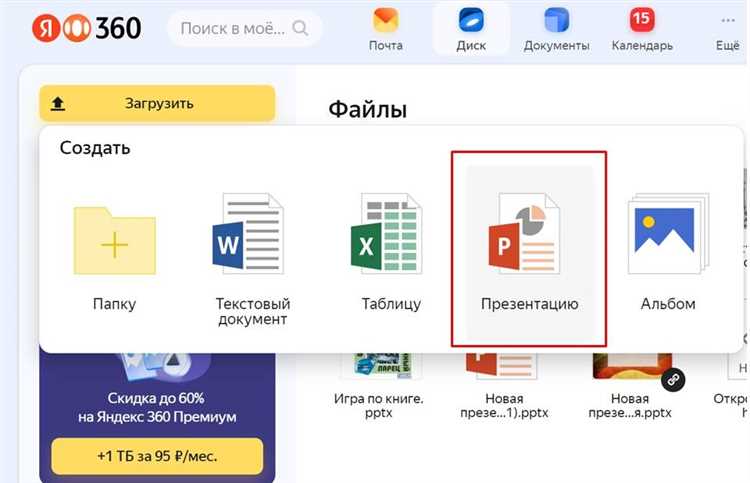The image size is (750, 483).
Task: Open file 'Игра по книге.pptx'
Action: tap(378, 387)
